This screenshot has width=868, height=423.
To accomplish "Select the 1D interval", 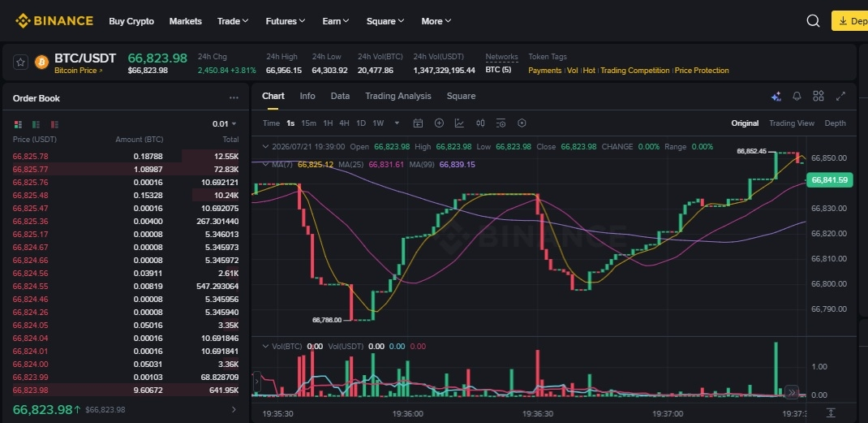I will [x=361, y=123].
